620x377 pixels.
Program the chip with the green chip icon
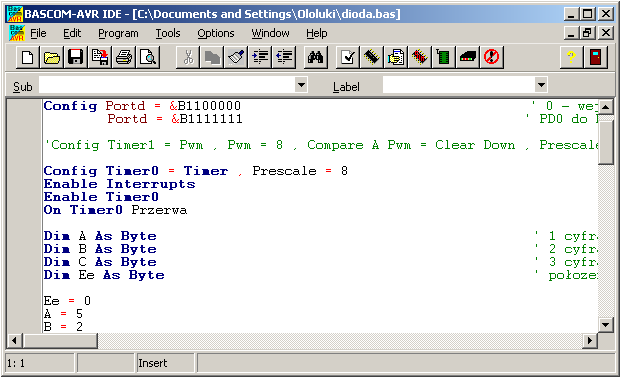[444, 58]
